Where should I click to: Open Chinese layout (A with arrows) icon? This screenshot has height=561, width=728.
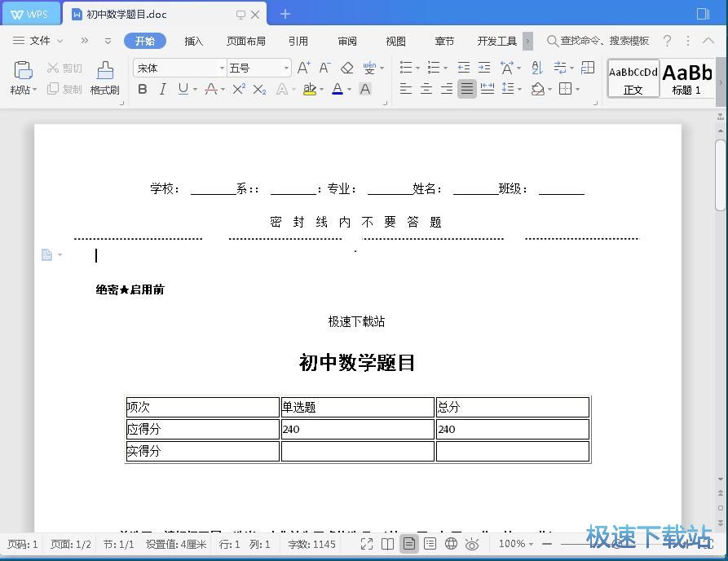tap(507, 68)
